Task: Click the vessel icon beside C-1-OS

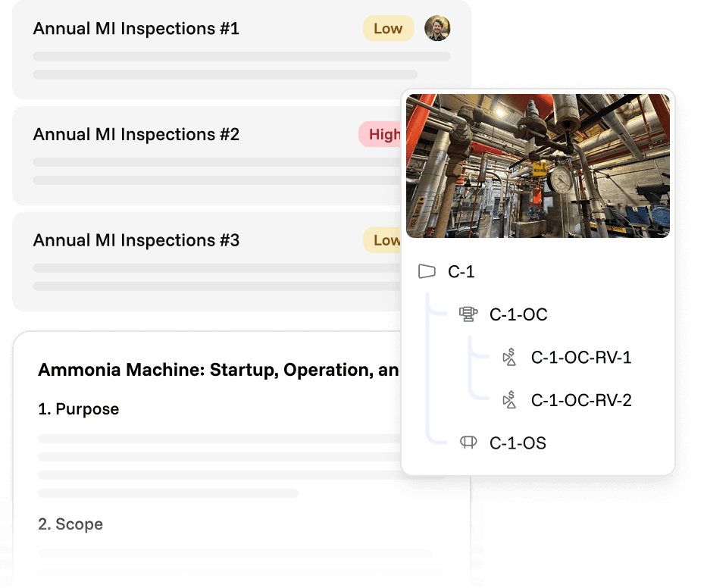Action: point(468,442)
